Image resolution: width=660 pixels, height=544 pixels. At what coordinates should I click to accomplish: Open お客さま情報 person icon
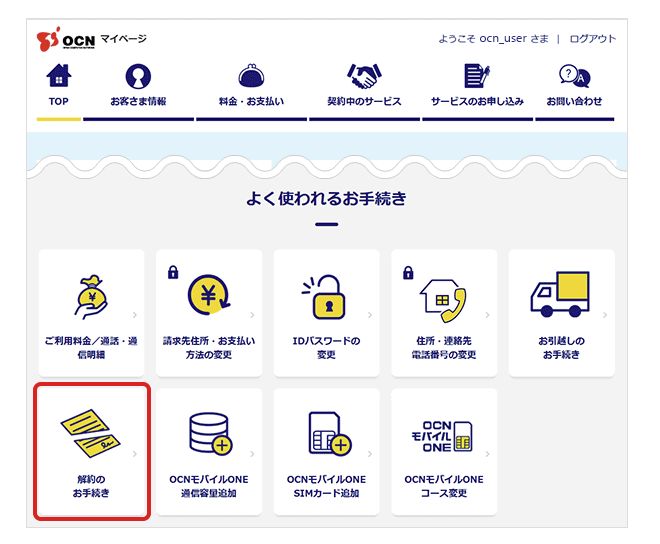(x=138, y=76)
